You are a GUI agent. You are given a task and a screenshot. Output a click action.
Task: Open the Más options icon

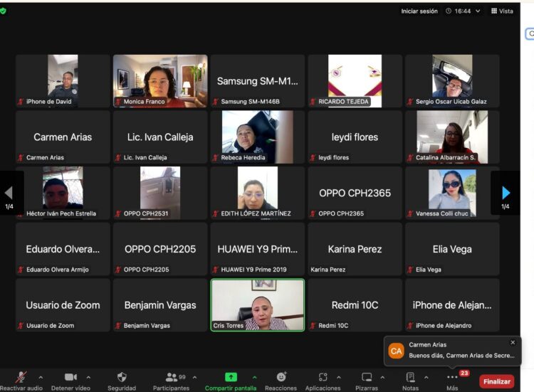pos(452,377)
